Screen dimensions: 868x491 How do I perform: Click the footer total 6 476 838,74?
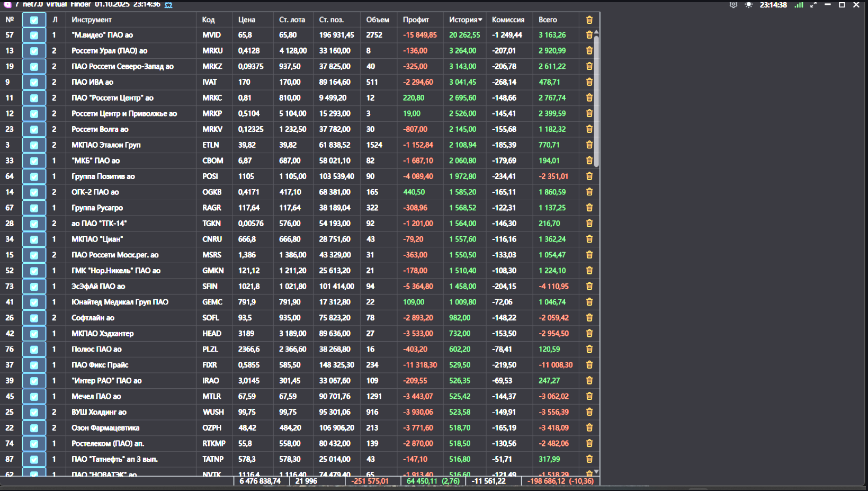pyautogui.click(x=260, y=481)
